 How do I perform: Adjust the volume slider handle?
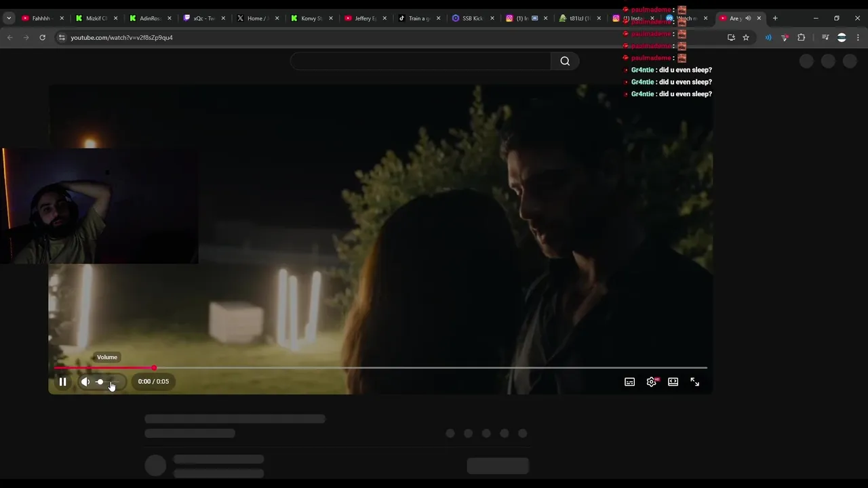[100, 382]
